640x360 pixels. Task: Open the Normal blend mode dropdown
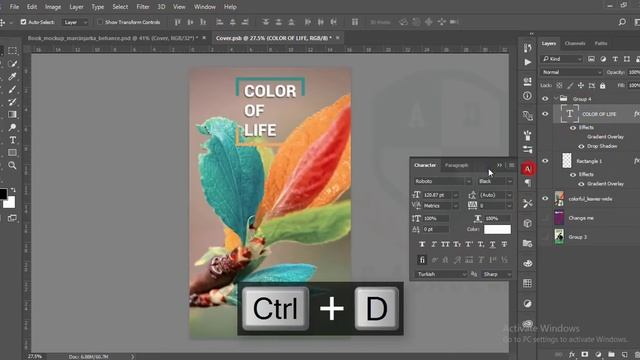[x=571, y=72]
